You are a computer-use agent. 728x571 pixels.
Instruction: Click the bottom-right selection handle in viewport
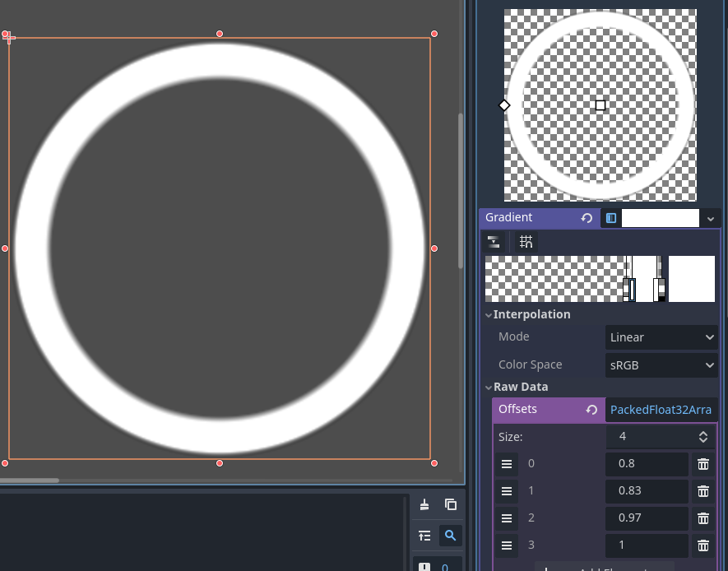point(434,463)
